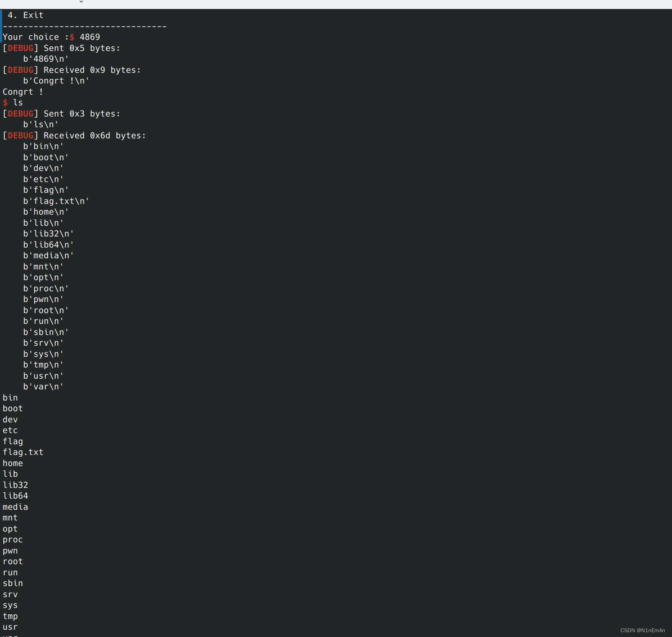
Task: Click the plain 'sbin' output line
Action: (13, 583)
